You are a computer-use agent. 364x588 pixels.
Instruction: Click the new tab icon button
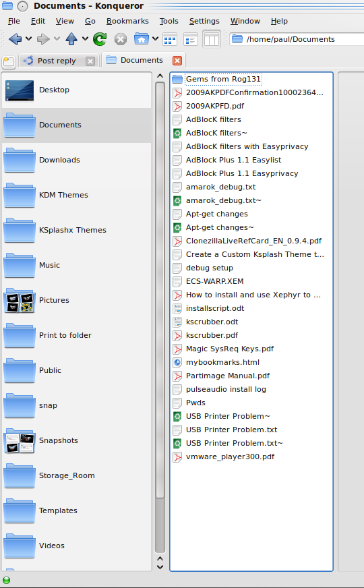pyautogui.click(x=9, y=61)
